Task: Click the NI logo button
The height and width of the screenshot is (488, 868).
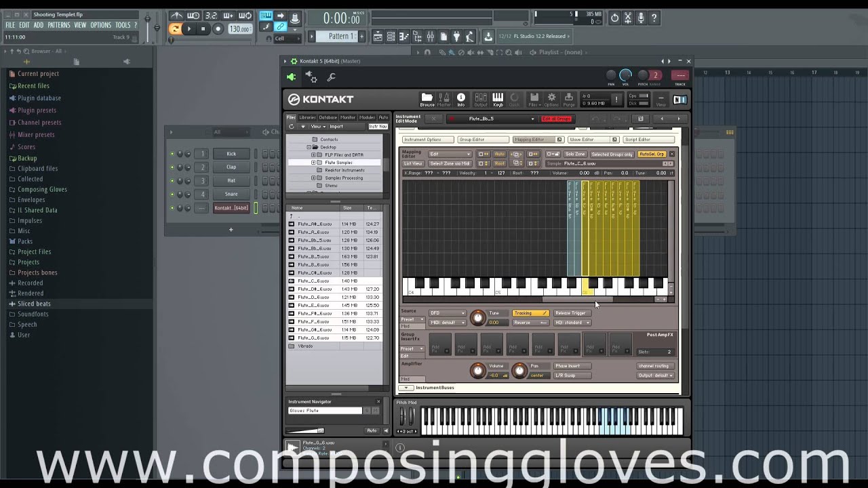Action: tap(679, 100)
